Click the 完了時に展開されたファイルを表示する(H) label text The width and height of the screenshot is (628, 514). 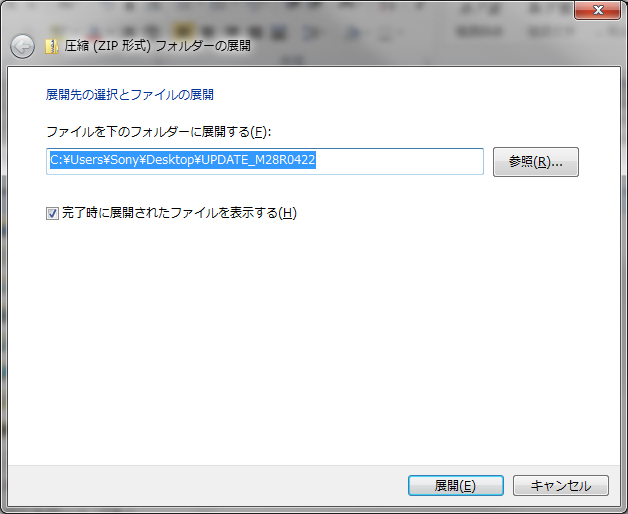click(x=179, y=213)
